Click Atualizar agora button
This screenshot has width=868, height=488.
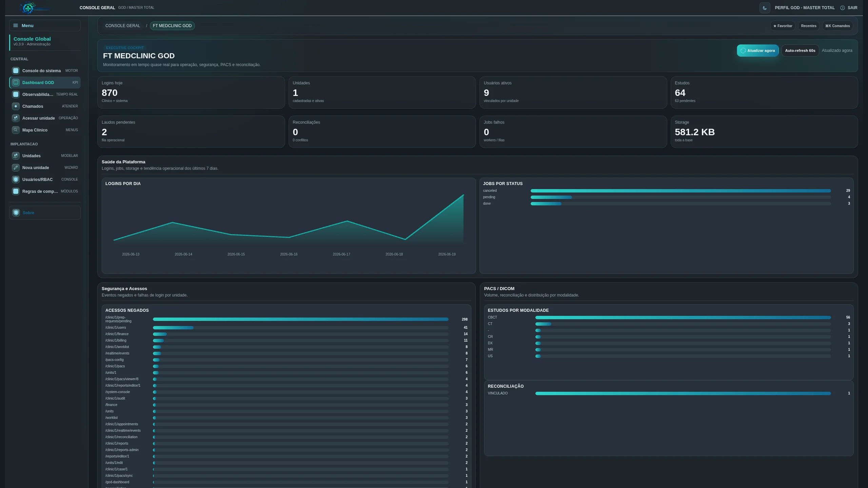757,50
